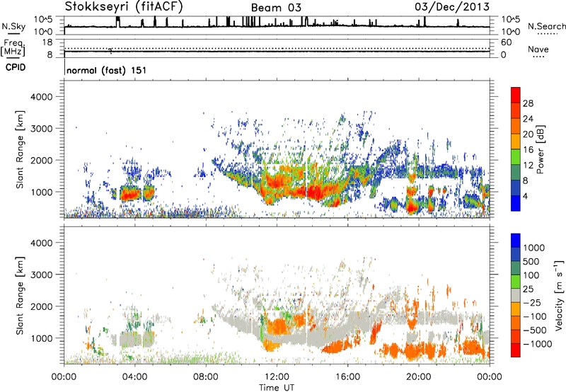This screenshot has height=392, width=566.
Task: Click the 'Nave' legend label
Action: point(538,50)
